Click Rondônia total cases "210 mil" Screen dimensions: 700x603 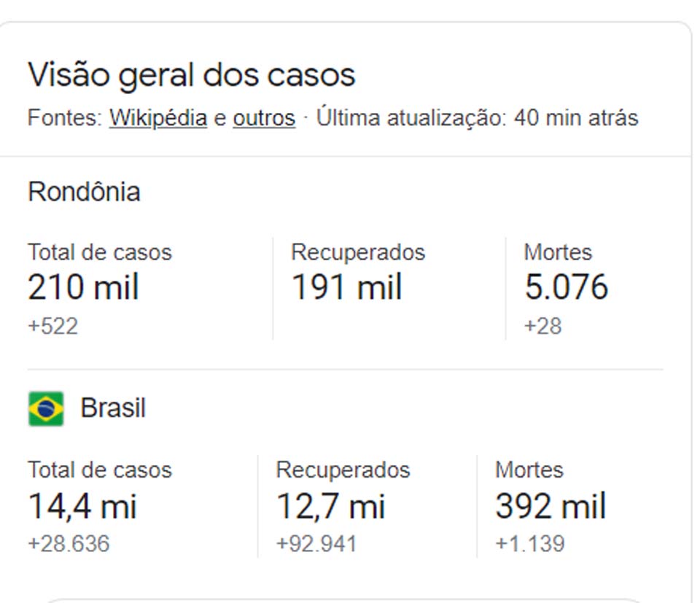tap(83, 287)
